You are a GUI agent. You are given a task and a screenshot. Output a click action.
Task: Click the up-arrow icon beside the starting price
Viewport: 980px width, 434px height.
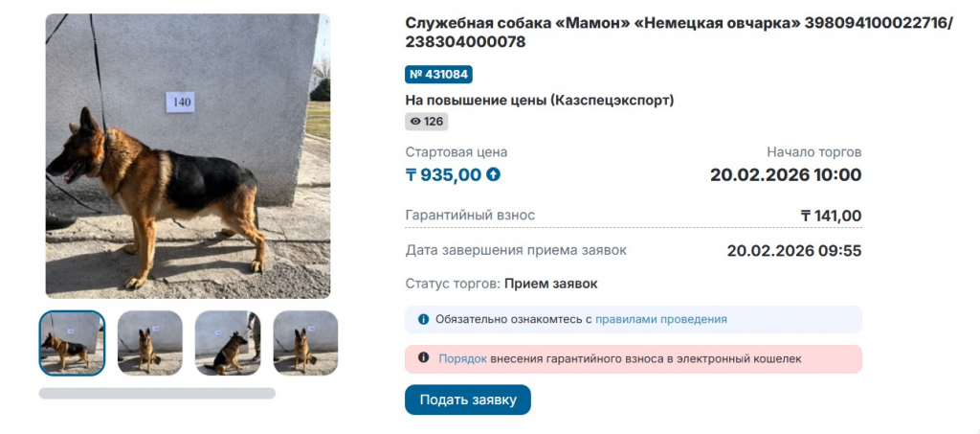click(x=494, y=174)
